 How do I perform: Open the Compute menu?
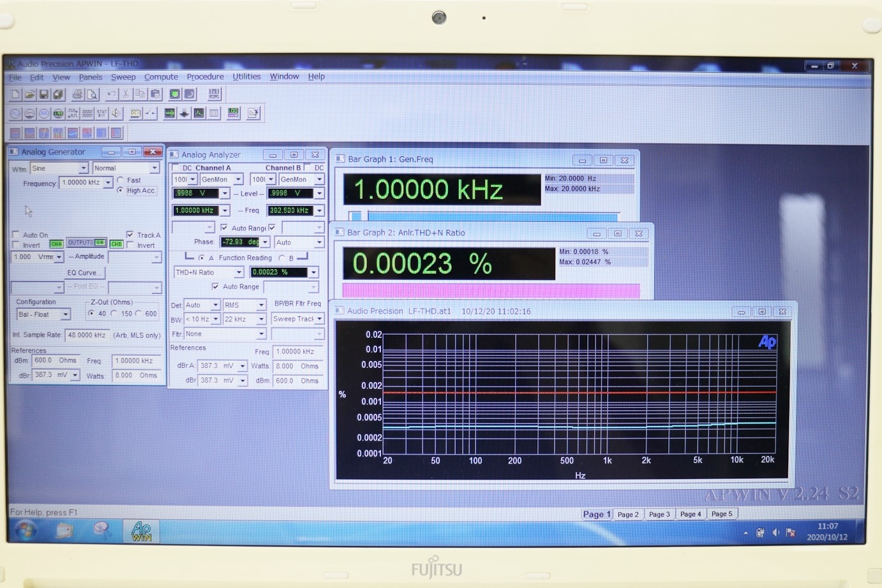coord(161,77)
